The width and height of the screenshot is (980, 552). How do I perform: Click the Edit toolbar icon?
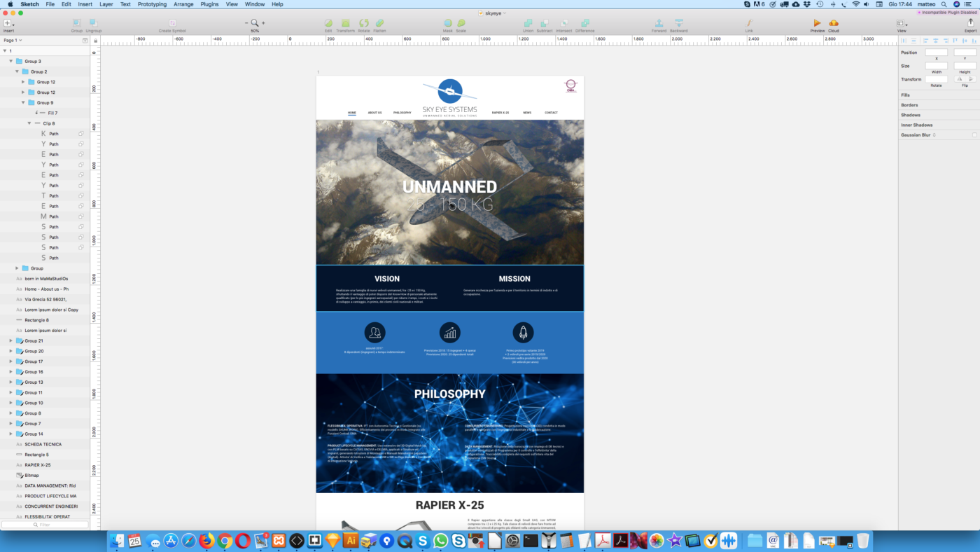(328, 23)
